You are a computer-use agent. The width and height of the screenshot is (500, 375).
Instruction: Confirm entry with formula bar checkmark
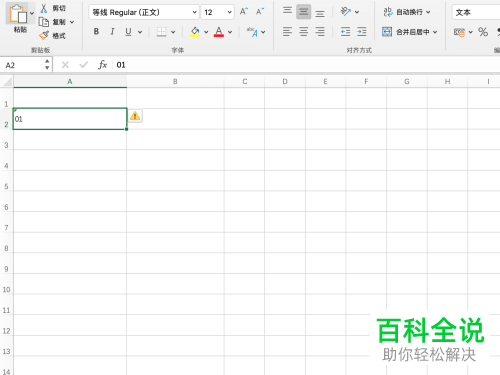(x=83, y=65)
